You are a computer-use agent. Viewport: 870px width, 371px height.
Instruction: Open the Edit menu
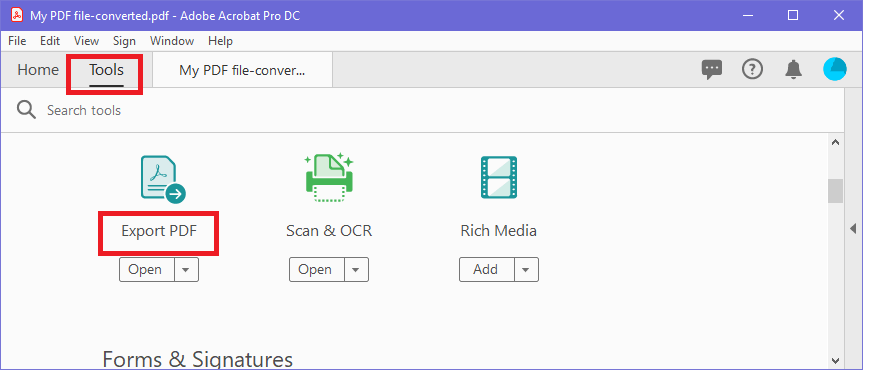[50, 41]
